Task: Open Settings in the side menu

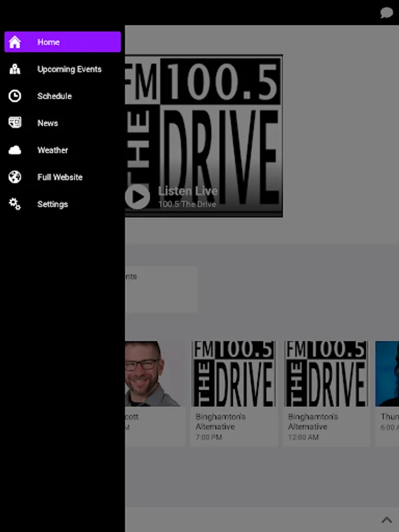Action: tap(63, 204)
